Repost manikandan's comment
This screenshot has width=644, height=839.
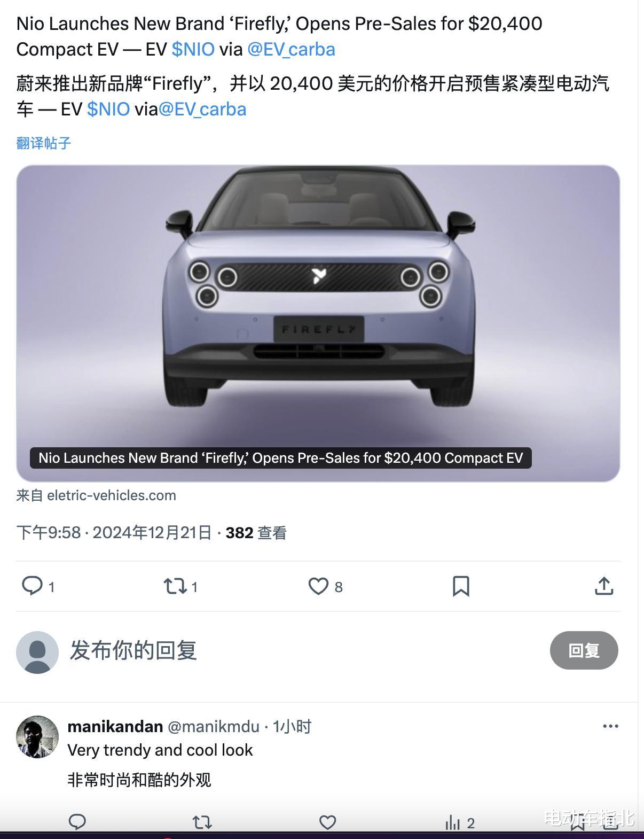tap(202, 822)
